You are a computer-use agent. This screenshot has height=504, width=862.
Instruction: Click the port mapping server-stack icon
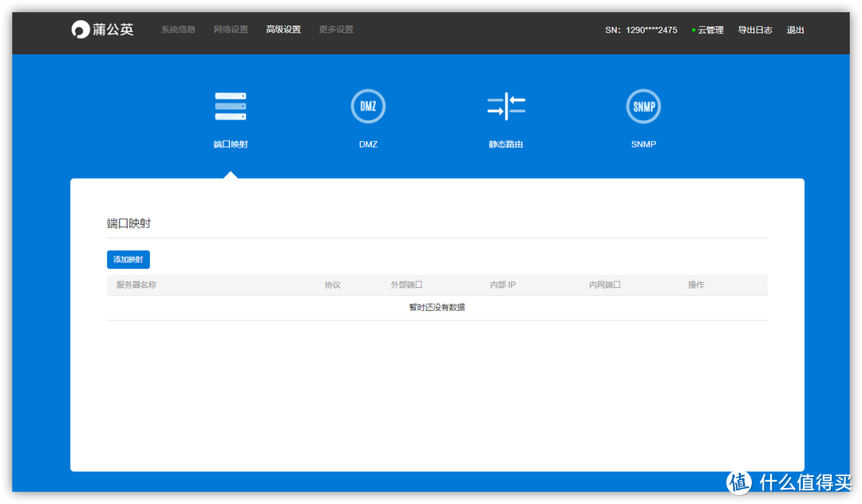click(x=231, y=106)
